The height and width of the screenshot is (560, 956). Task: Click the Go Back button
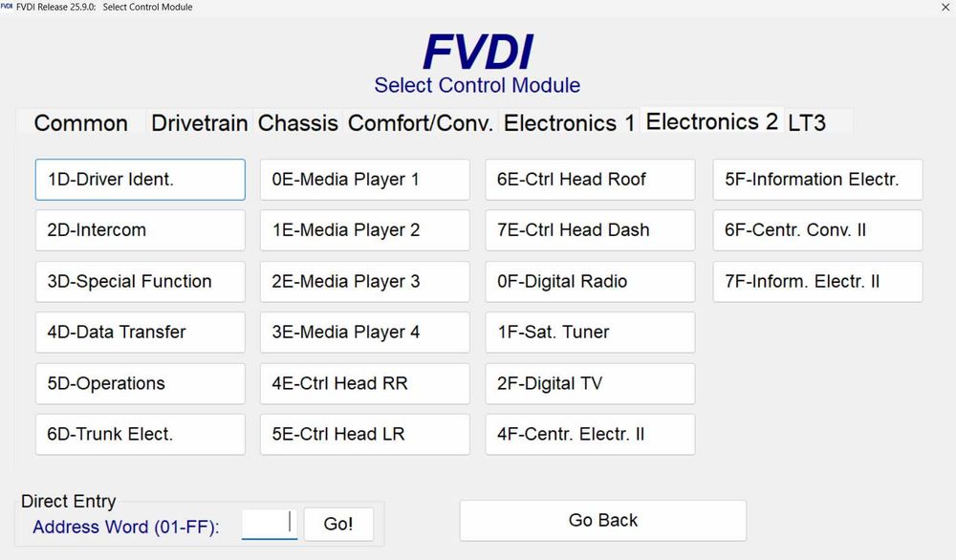tap(603, 521)
